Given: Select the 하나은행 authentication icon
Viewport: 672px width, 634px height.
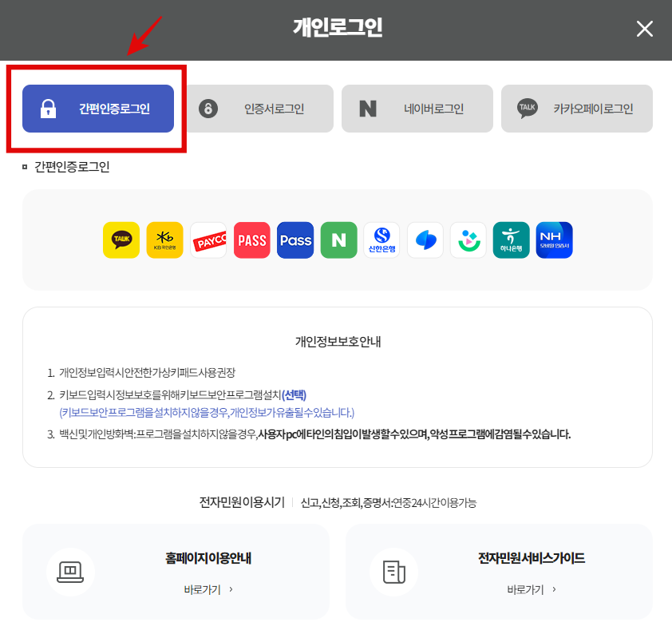Looking at the screenshot, I should point(511,240).
